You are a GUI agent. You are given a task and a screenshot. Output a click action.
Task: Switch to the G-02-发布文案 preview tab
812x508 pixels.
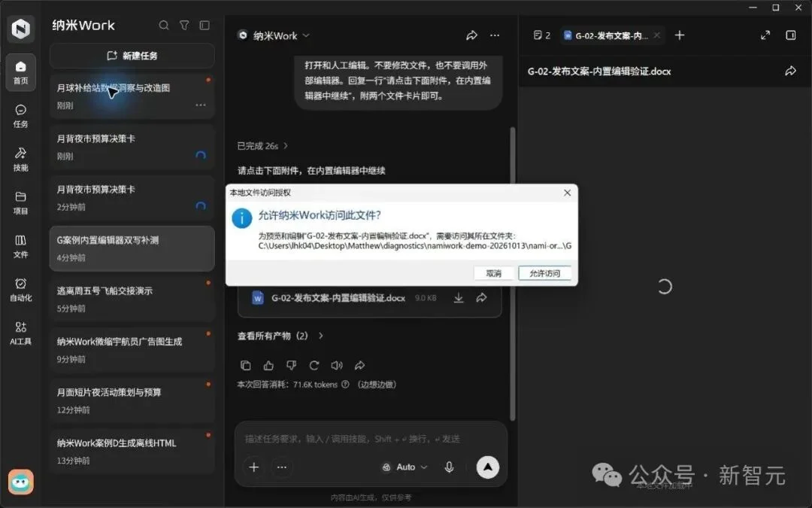(x=606, y=35)
